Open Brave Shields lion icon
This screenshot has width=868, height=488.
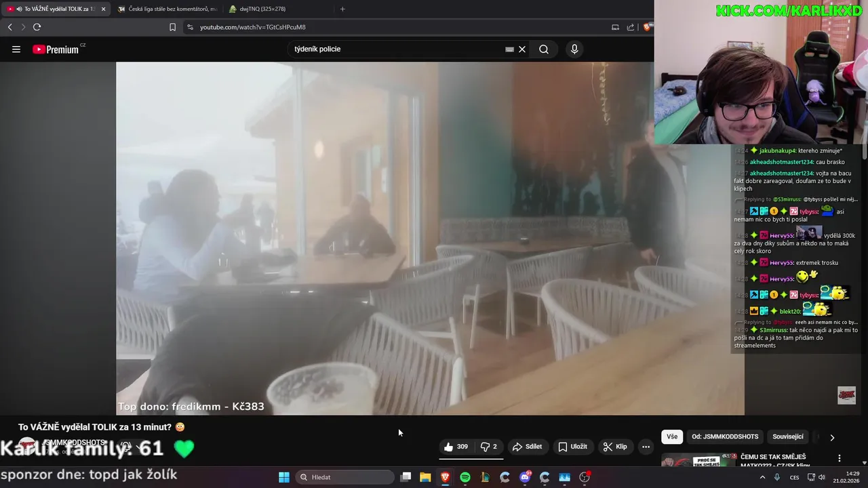648,27
